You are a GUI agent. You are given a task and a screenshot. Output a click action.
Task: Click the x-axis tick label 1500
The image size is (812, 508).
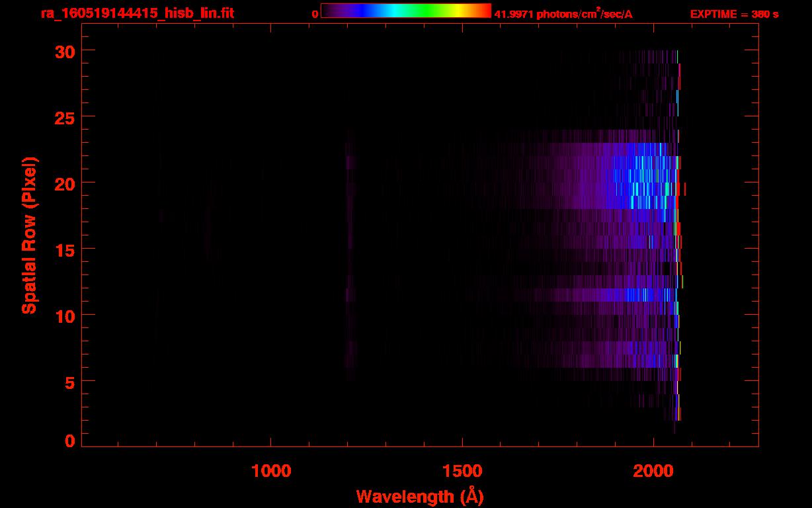462,471
